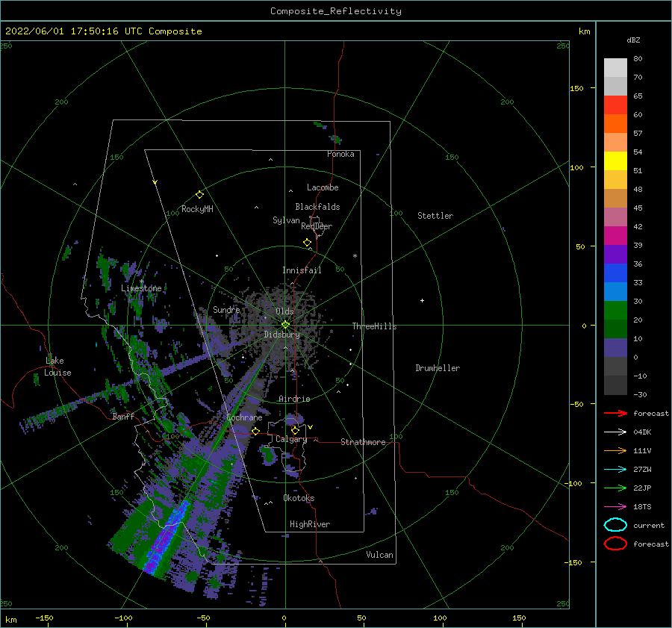Viewport: 672px width, 628px height.
Task: Click the yellow V marker northeast of Calgary
Action: click(x=311, y=427)
